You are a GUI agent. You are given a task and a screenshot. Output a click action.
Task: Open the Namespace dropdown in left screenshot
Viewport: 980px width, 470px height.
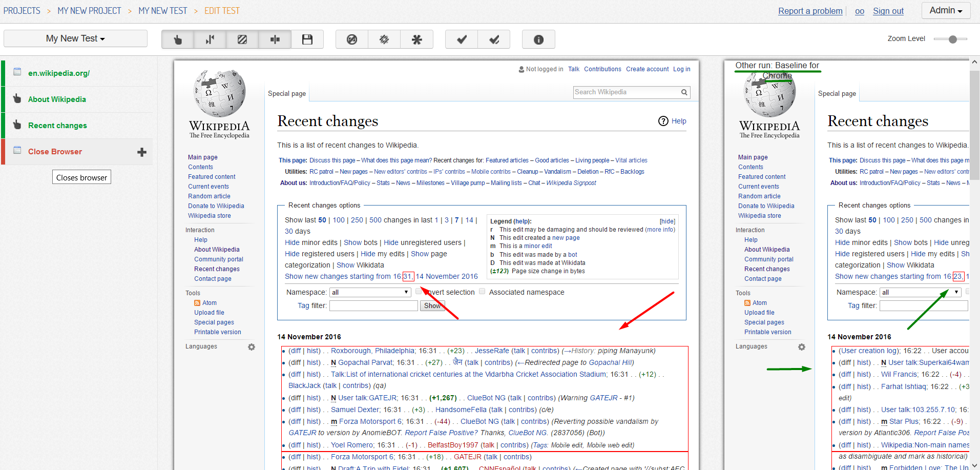[370, 292]
